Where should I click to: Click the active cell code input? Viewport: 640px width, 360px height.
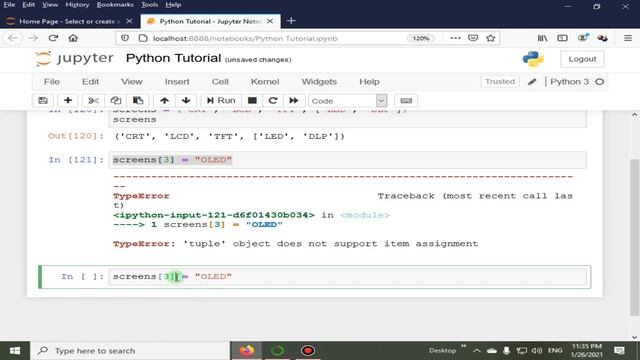tap(348, 277)
